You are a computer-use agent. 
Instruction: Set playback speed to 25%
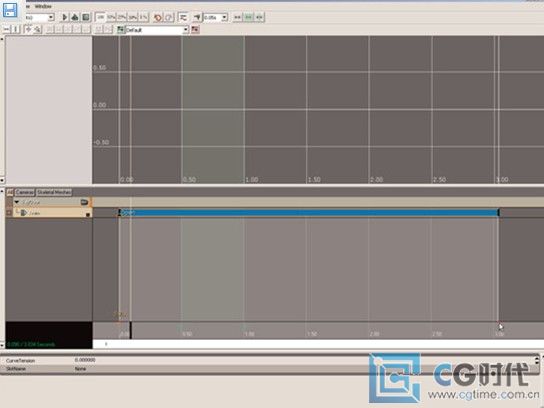[x=121, y=17]
